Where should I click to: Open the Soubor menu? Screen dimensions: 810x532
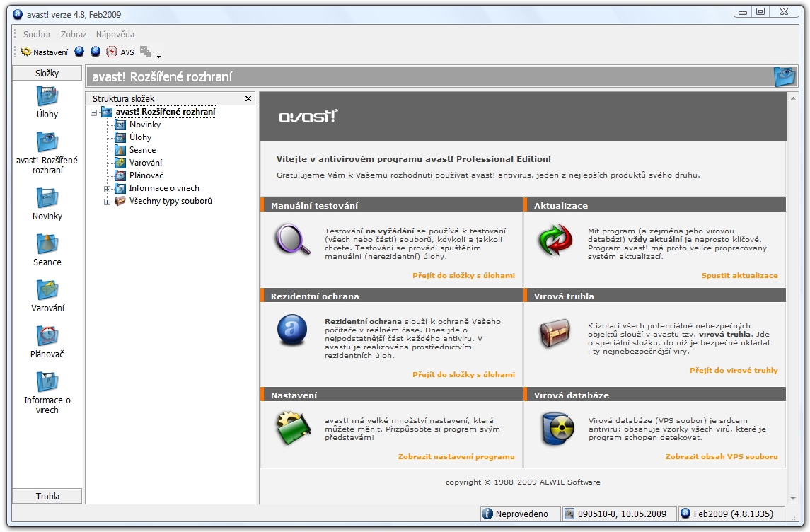[37, 34]
